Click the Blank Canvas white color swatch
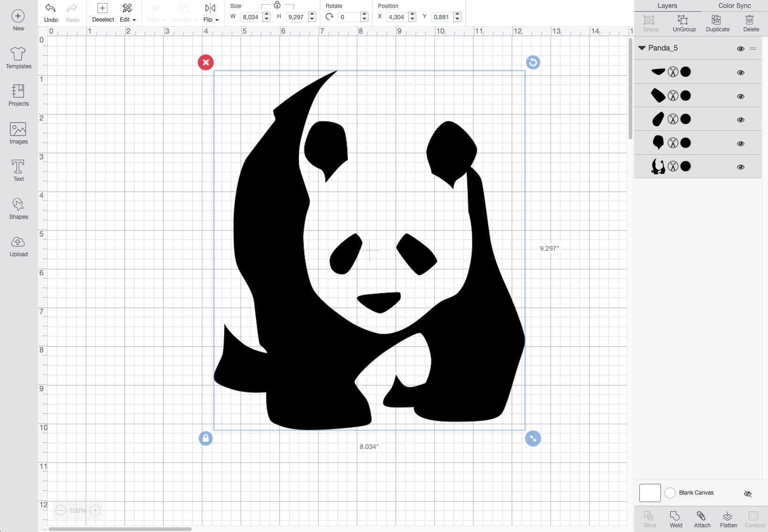This screenshot has height=532, width=768. pyautogui.click(x=650, y=493)
